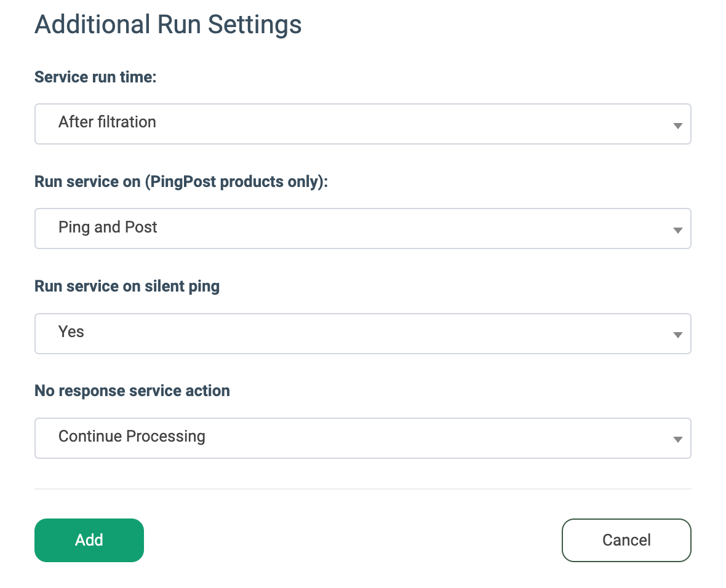Select the After filtration value text
Image resolution: width=726 pixels, height=588 pixels.
click(x=107, y=122)
